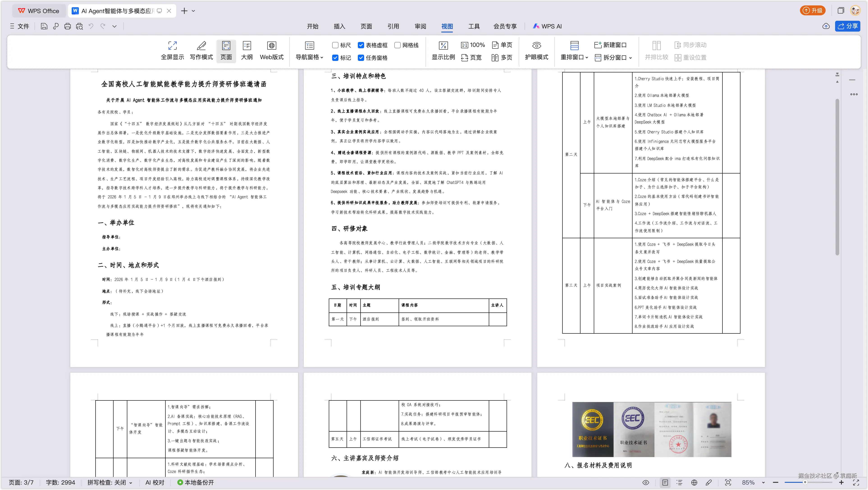The width and height of the screenshot is (868, 490).
Task: Click the Upgrade (升级) button
Action: [x=812, y=10]
